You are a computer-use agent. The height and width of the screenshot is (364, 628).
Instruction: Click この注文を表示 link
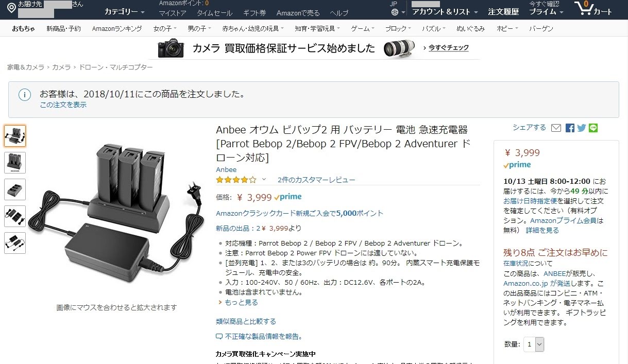pyautogui.click(x=63, y=105)
